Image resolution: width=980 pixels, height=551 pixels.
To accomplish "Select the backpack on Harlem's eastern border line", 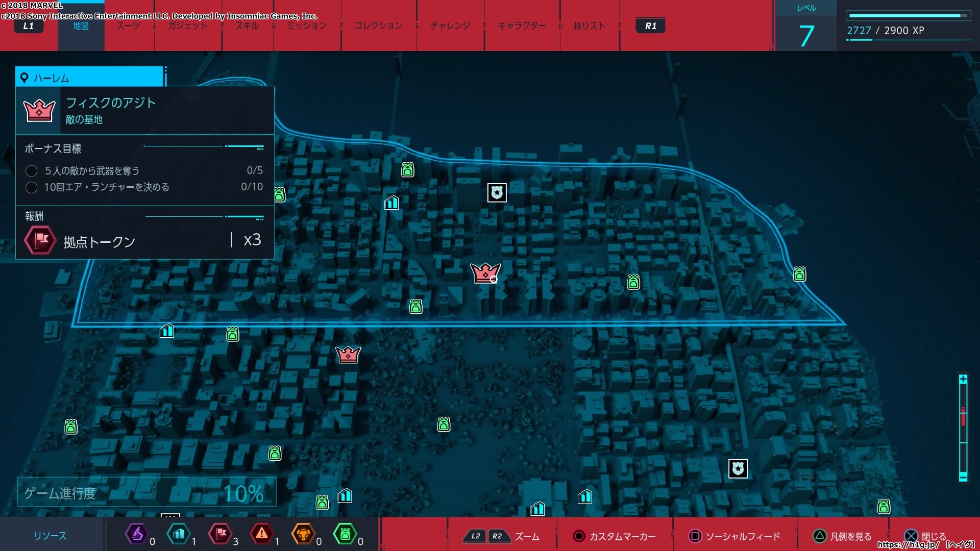I will pos(799,274).
